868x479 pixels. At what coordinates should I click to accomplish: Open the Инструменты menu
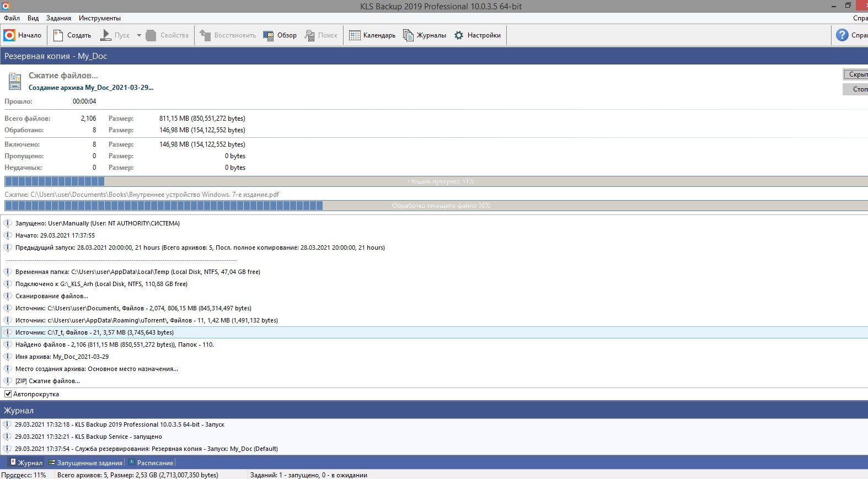pyautogui.click(x=99, y=18)
